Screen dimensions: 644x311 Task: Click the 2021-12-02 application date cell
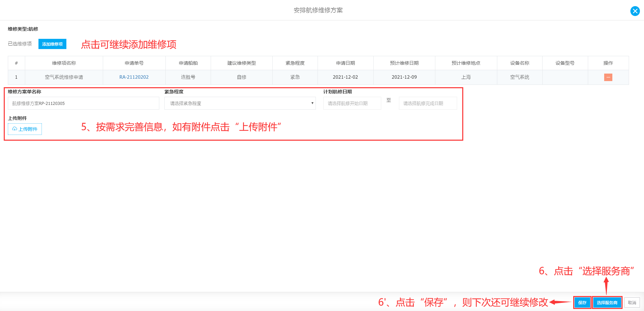point(345,77)
